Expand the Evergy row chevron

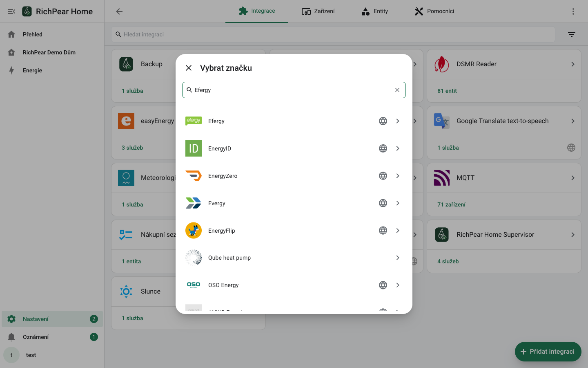(x=398, y=203)
